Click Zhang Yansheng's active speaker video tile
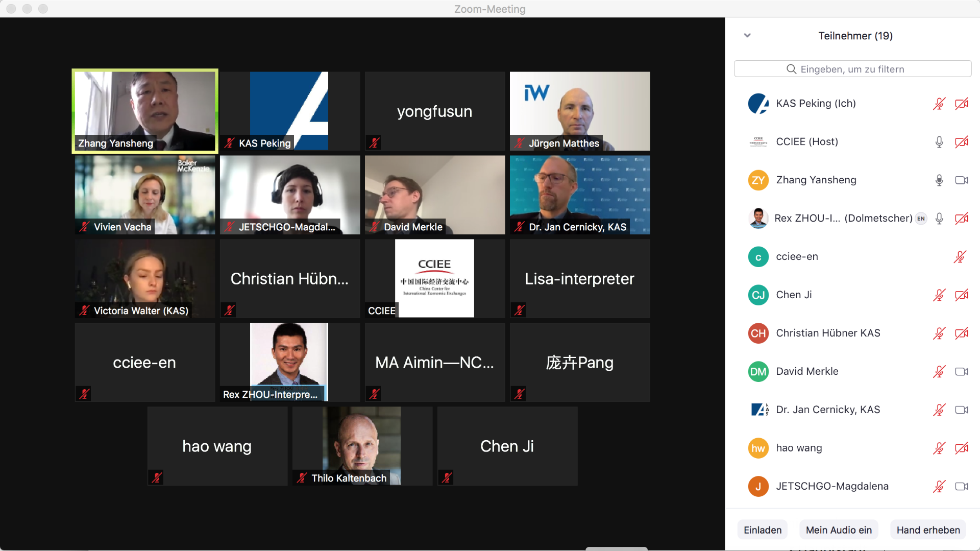Viewport: 980px width, 551px height. tap(145, 111)
